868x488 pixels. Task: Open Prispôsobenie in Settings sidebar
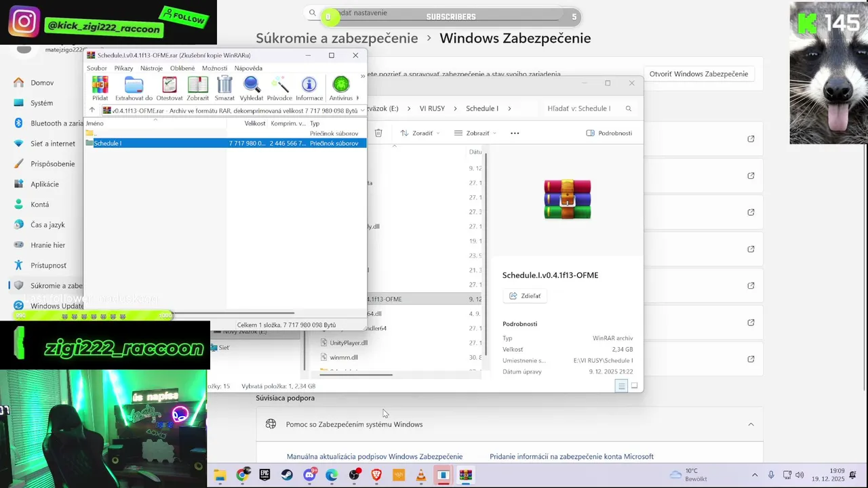click(52, 164)
